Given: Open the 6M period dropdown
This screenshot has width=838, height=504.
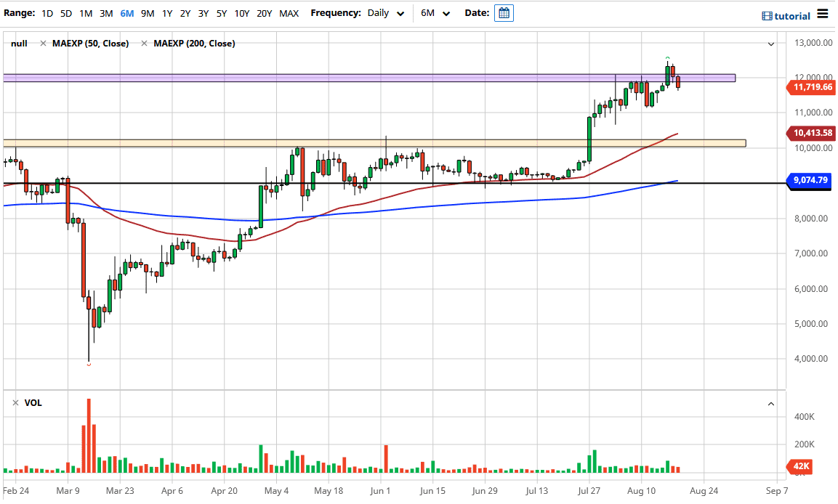Looking at the screenshot, I should click(x=435, y=13).
